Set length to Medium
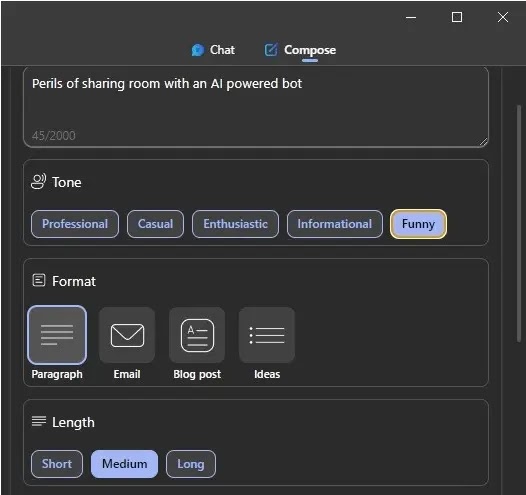Viewport: 526px width, 495px height. coord(124,464)
